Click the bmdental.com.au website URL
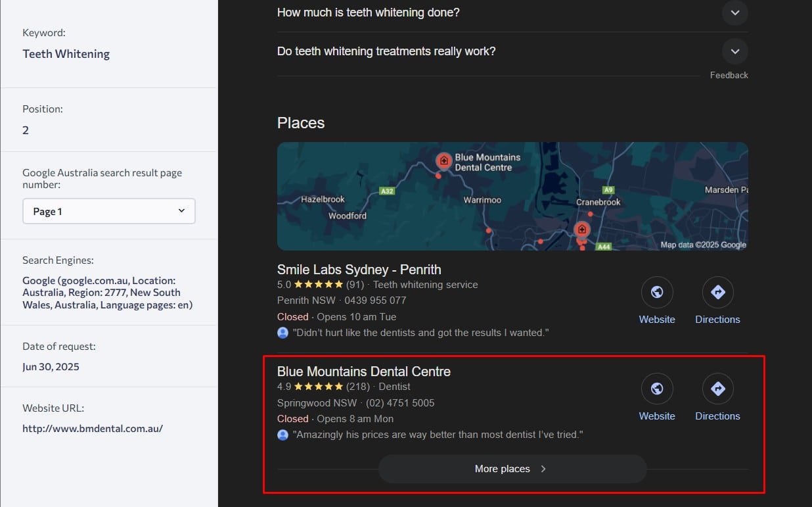This screenshot has height=507, width=812. 93,428
